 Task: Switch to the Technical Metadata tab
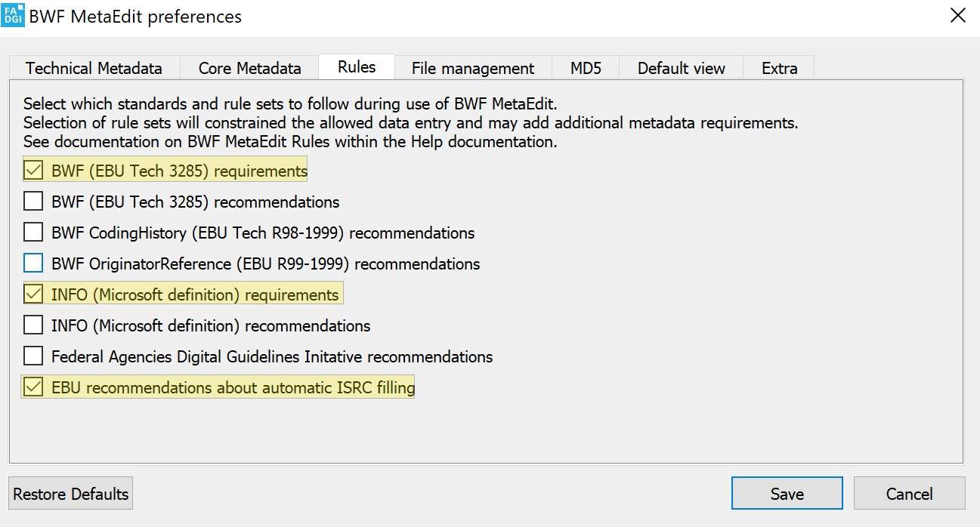[94, 68]
